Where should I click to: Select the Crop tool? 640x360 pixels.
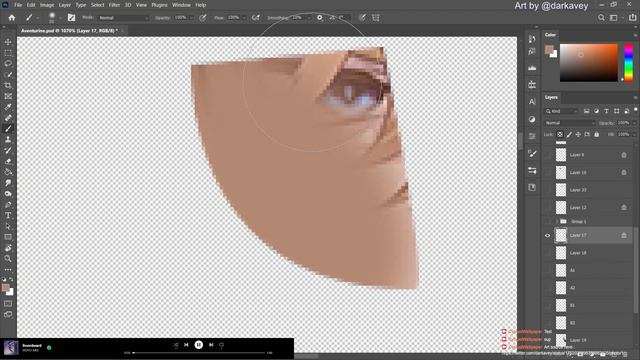tap(8, 85)
